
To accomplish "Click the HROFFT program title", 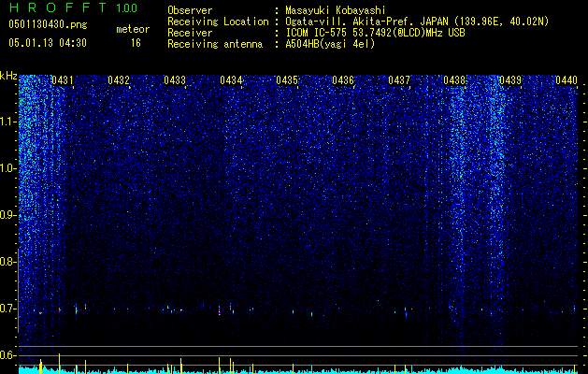I will [57, 7].
